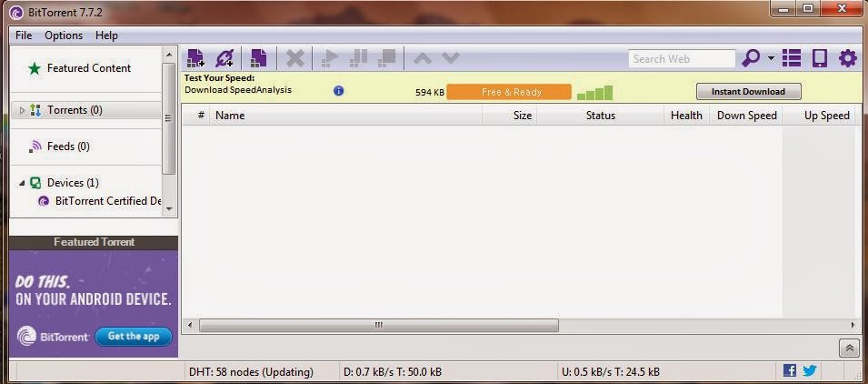Click the U: 0.5 kB/s upload status
Viewport: 868px width, 384px height.
click(610, 372)
